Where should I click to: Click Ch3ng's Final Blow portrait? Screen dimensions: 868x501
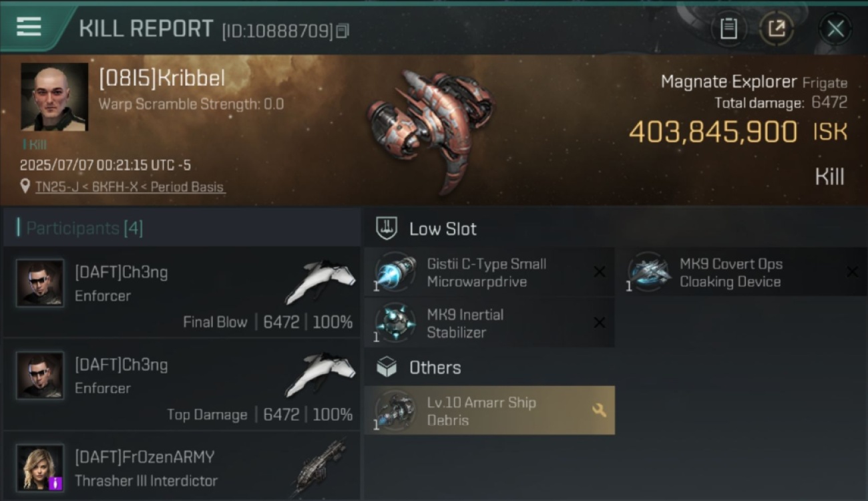coord(40,283)
